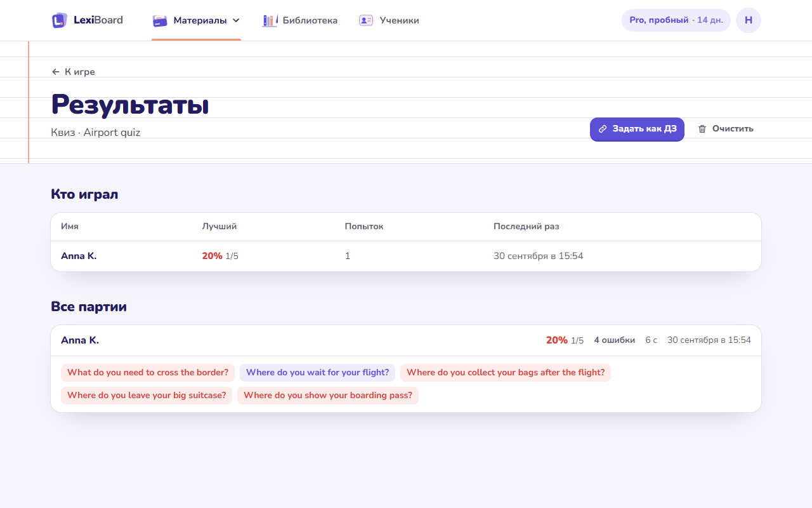Click the 20% score in Все партии
The height and width of the screenshot is (508, 812).
point(557,340)
